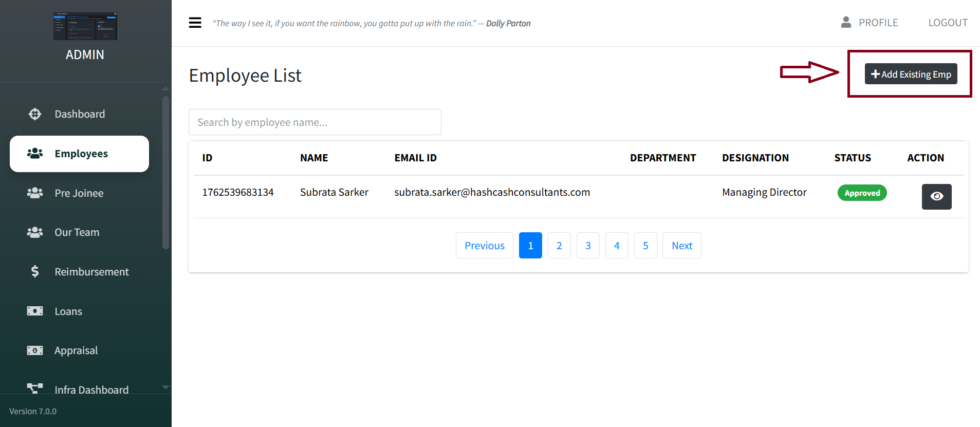
Task: Click the Appraisal money bill icon
Action: (35, 350)
